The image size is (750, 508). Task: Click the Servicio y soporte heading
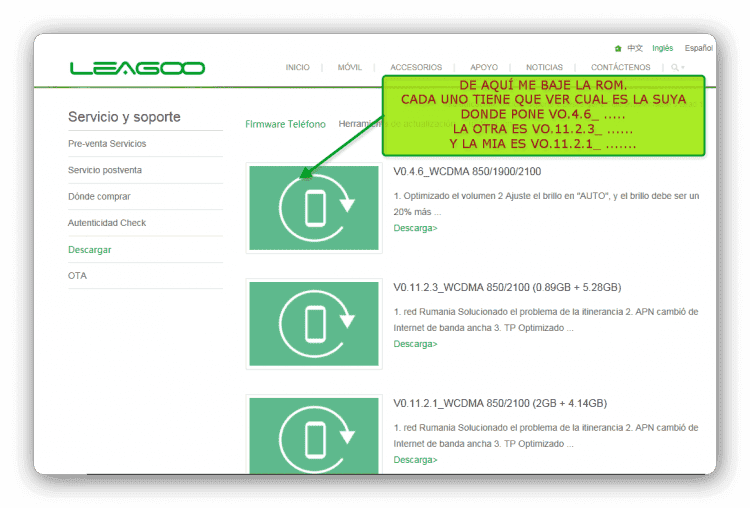click(x=124, y=117)
